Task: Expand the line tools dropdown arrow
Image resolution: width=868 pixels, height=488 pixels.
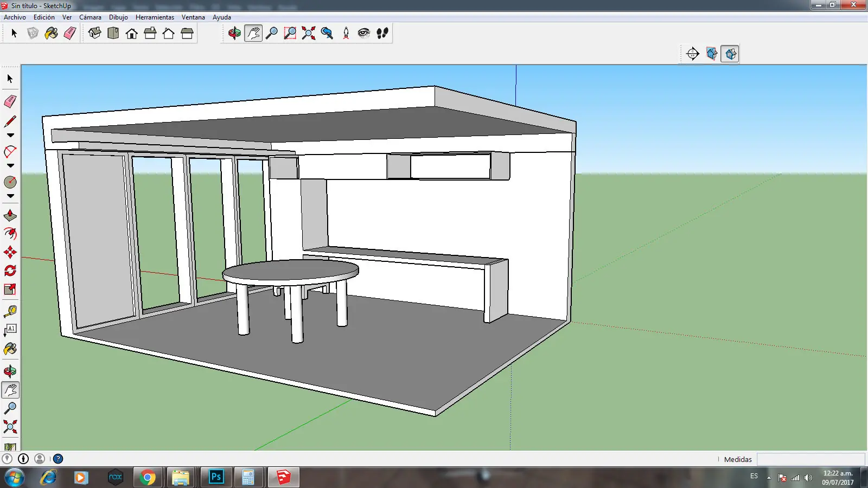Action: (10, 136)
